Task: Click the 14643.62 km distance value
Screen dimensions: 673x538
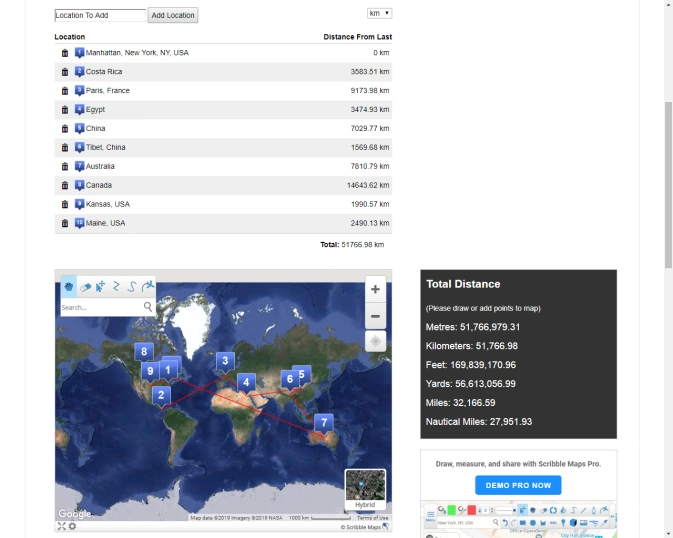Action: 368,185
